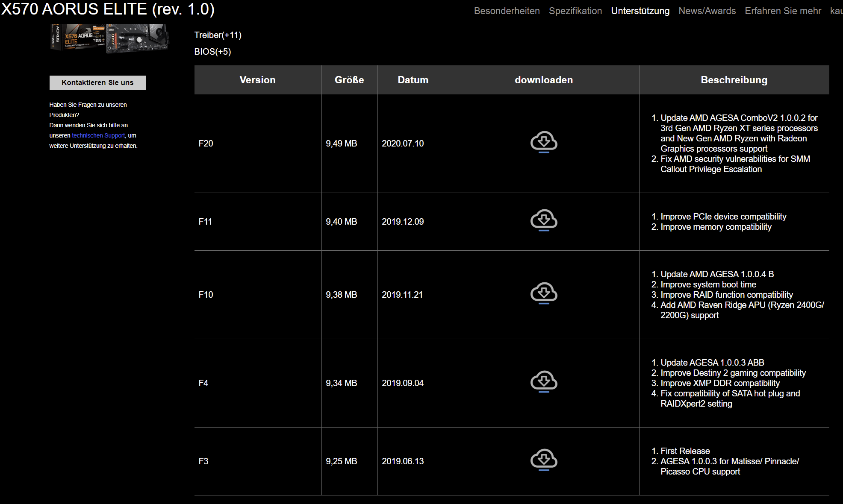
Task: Collapse the BIOS(+5) section
Action: [212, 52]
